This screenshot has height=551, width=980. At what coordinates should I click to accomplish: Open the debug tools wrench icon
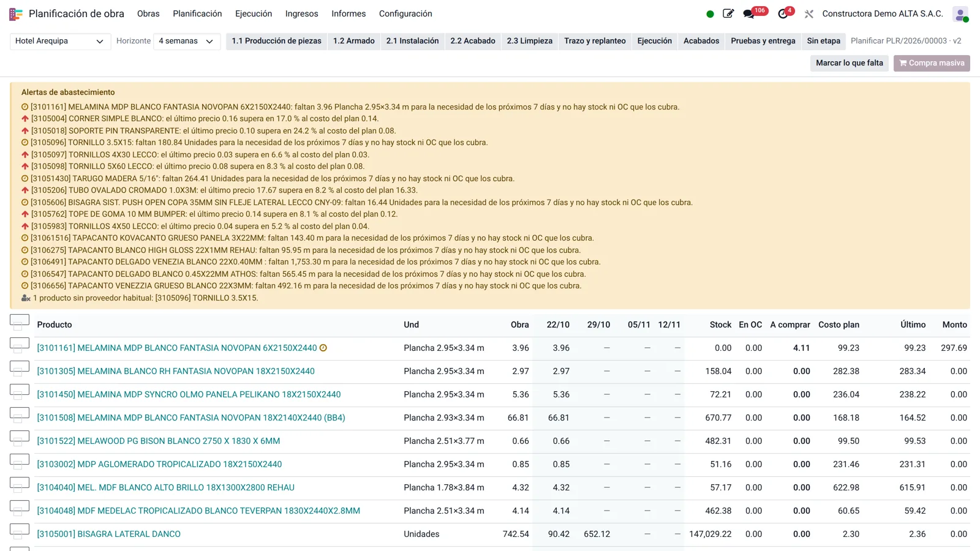click(x=809, y=13)
